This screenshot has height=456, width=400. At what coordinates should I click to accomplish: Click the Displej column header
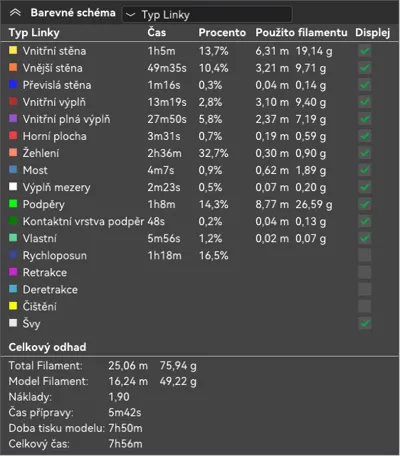coord(372,33)
